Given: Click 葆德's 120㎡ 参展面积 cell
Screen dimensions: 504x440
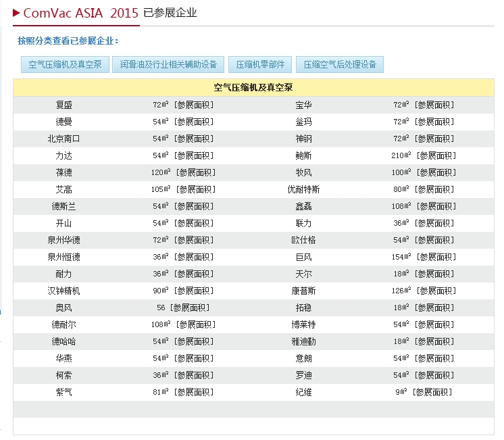Looking at the screenshot, I should coord(183,172).
